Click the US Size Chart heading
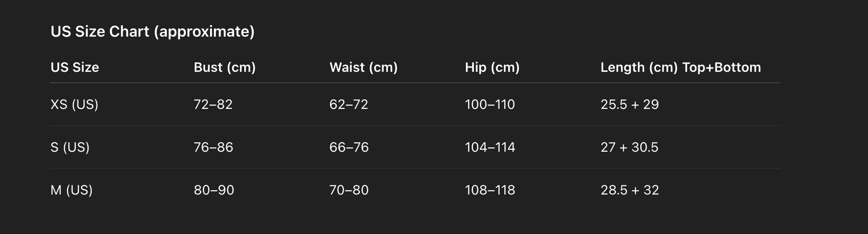Screen dimensions: 868x234 tap(153, 32)
